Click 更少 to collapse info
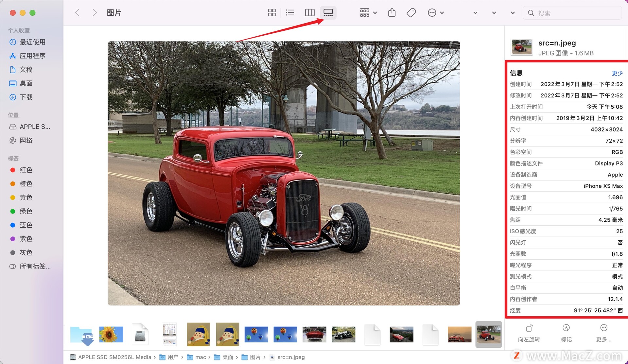This screenshot has height=364, width=628. (617, 73)
